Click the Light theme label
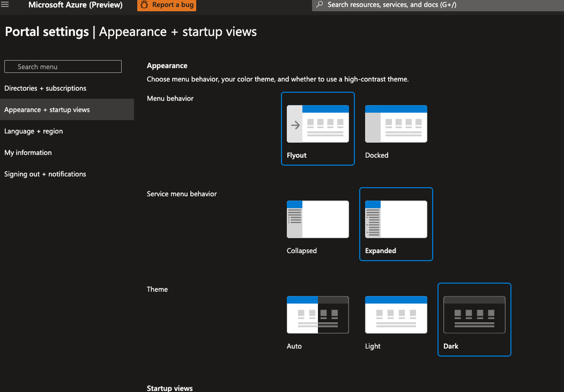564x392 pixels. (x=373, y=346)
